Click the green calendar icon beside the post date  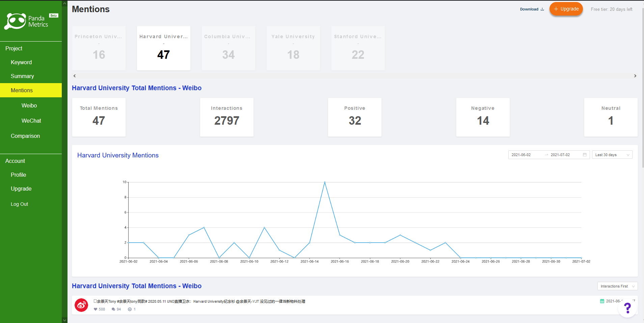tap(602, 301)
